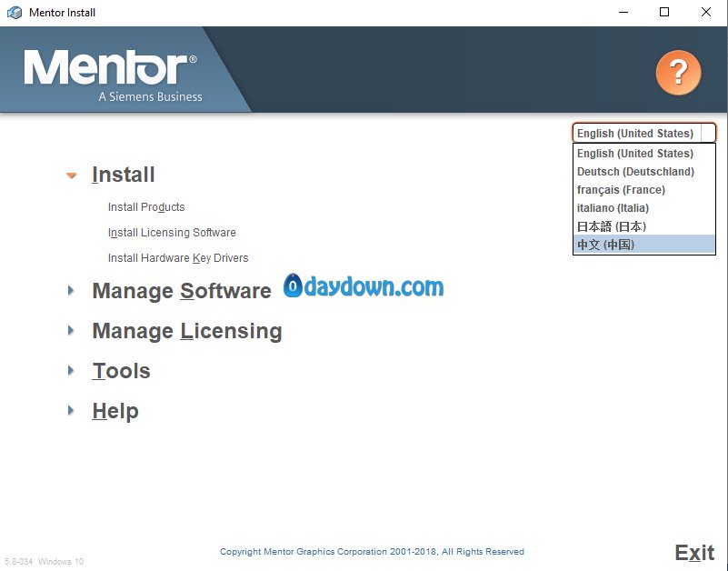Click the Manage Licensing heading
This screenshot has width=728, height=571.
click(187, 331)
